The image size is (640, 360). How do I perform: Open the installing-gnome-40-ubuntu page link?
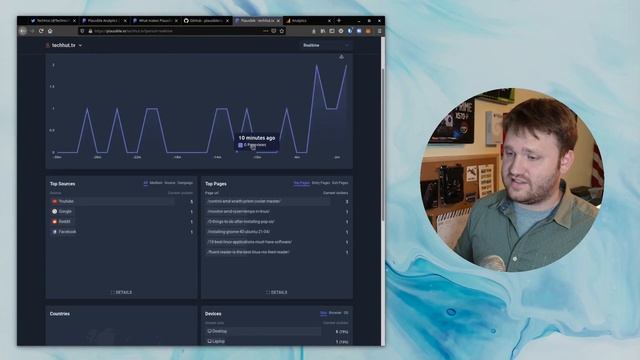coord(239,232)
